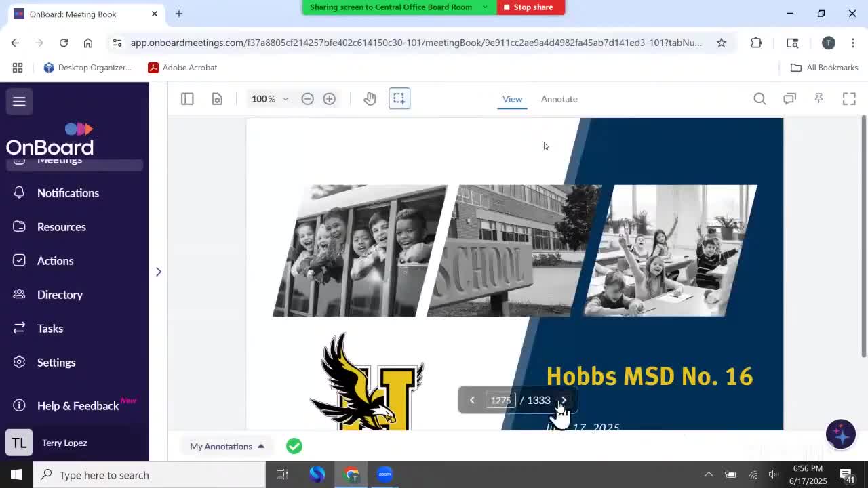Open Zoom from the taskbar
868x488 pixels.
tap(385, 474)
